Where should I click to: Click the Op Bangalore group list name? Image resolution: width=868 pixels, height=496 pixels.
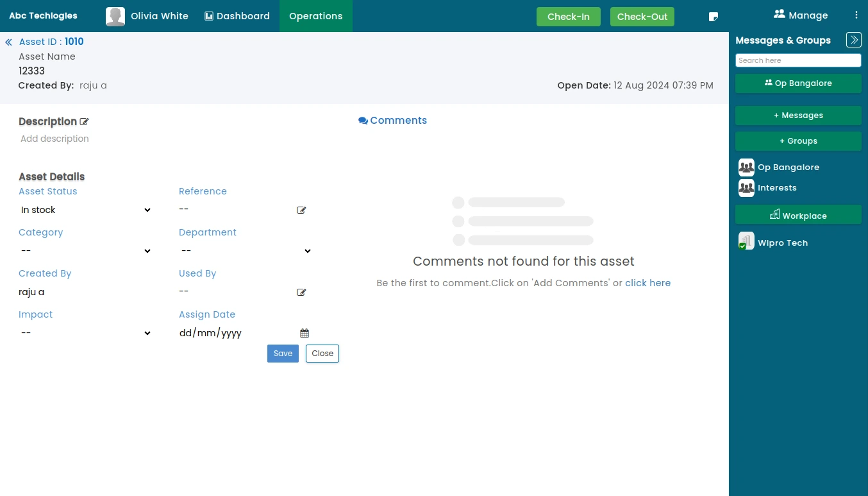click(x=789, y=167)
